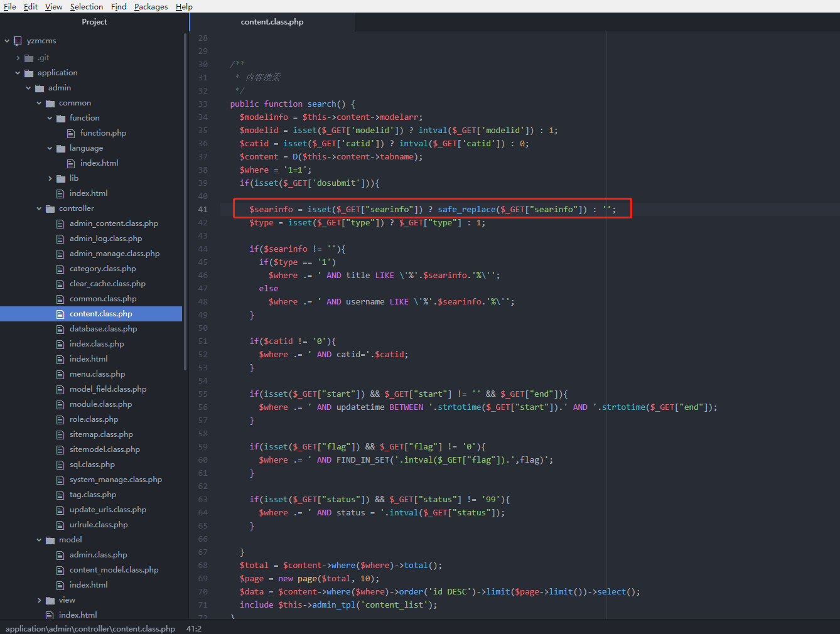The height and width of the screenshot is (634, 840).
Task: Open the View menu
Action: [54, 6]
